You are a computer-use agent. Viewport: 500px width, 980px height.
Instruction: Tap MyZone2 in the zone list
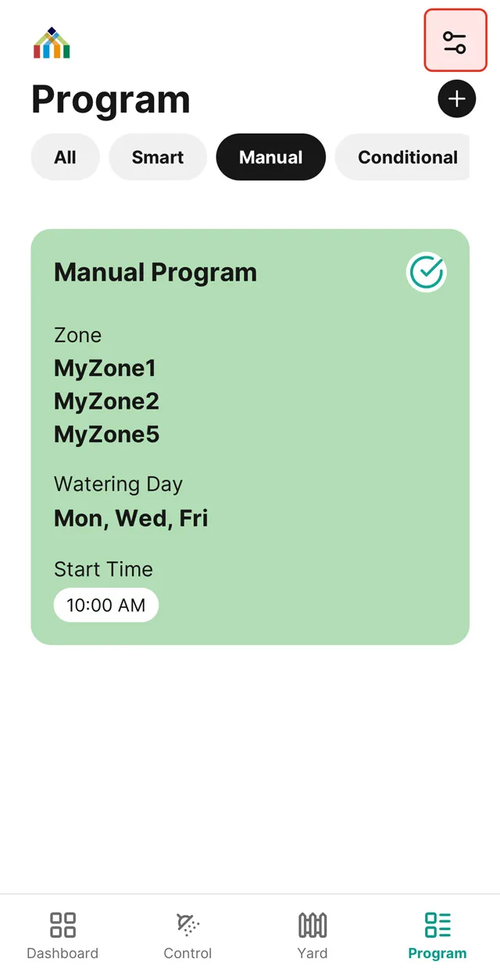[106, 402]
